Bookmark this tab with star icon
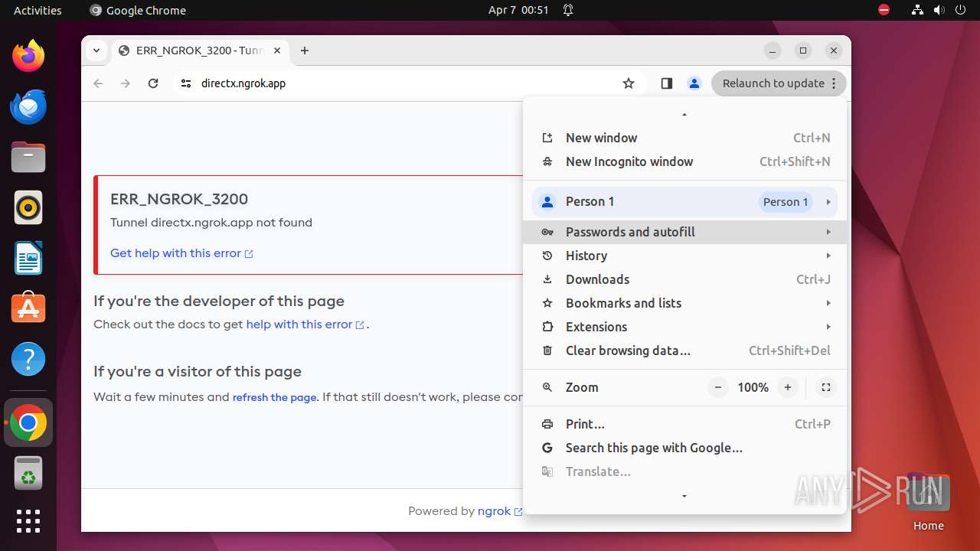 point(629,83)
